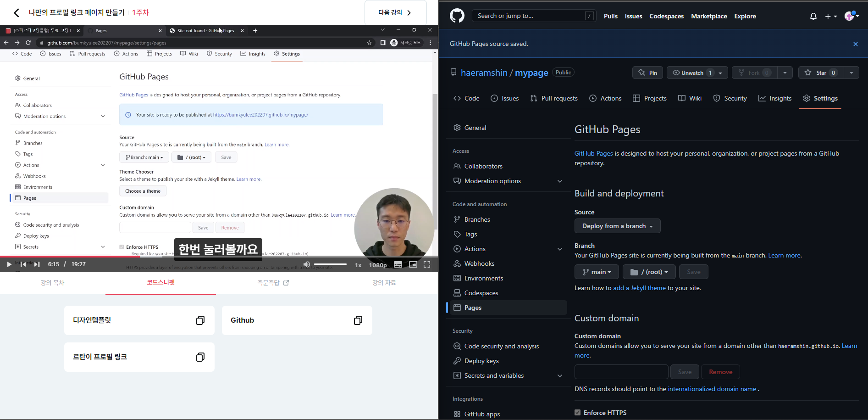Screen dimensions: 868x420
Task: Click Remove button under Custom domain in dark window
Action: [720, 372]
